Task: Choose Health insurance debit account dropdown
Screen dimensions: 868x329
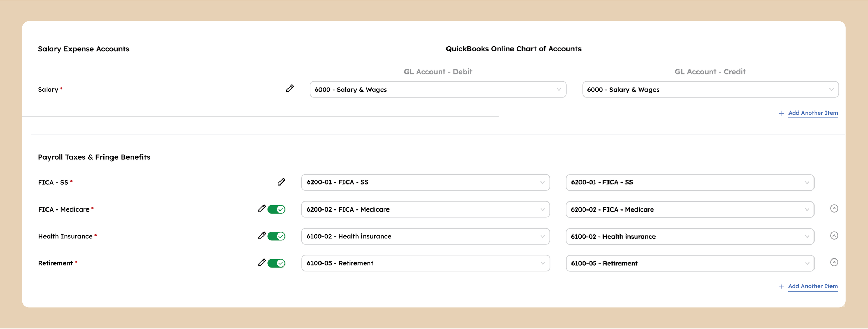Action: point(425,236)
